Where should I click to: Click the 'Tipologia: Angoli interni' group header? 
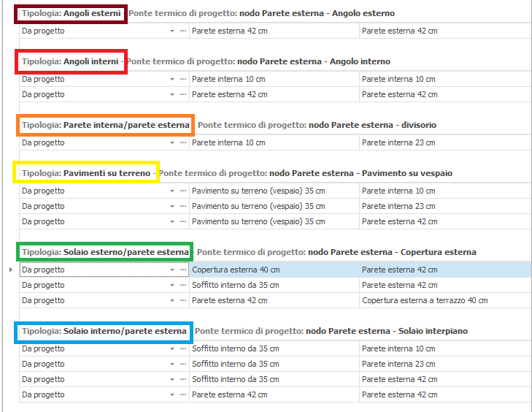pyautogui.click(x=71, y=62)
